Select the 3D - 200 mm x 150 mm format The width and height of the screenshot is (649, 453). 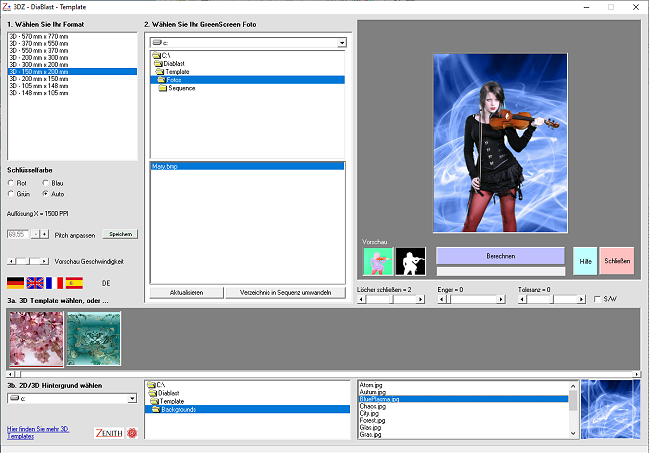coord(39,78)
